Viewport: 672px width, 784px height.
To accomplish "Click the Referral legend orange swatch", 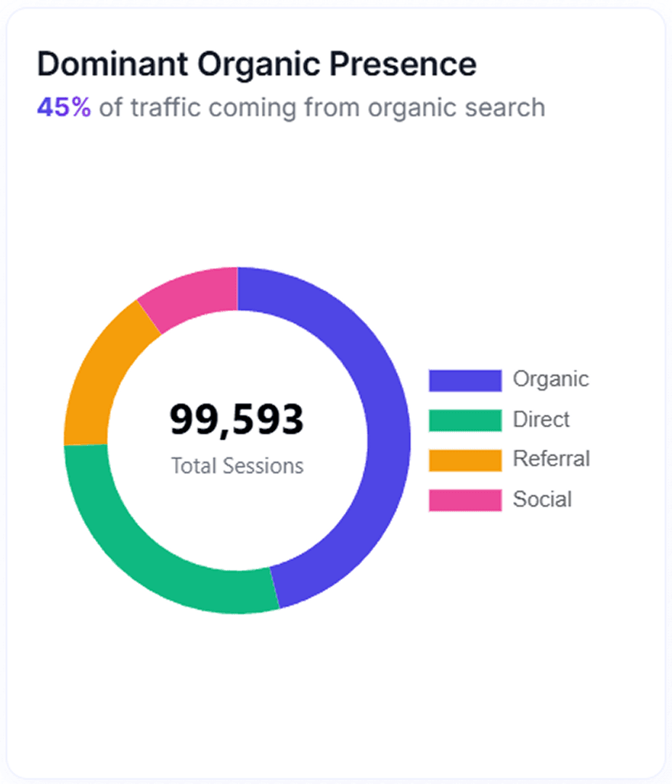I will click(x=464, y=460).
